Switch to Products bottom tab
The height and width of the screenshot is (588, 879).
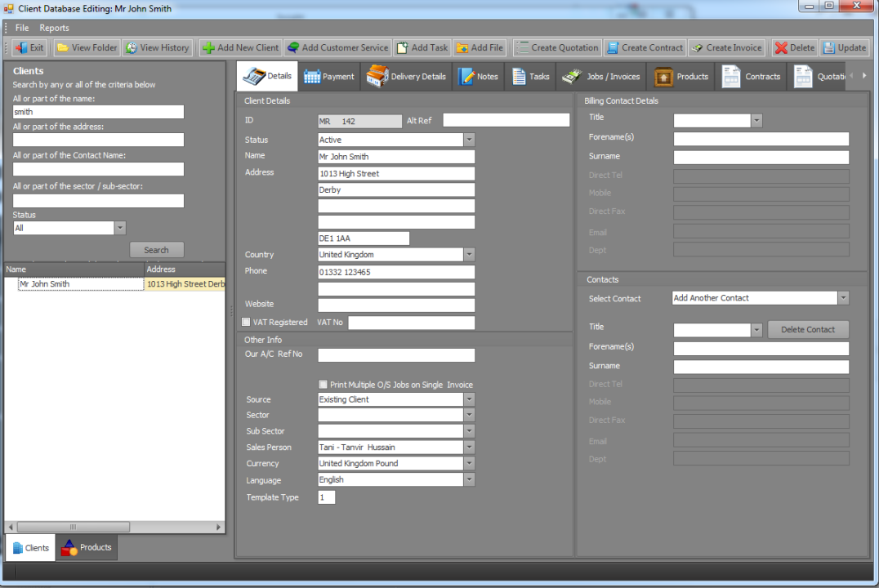click(87, 547)
